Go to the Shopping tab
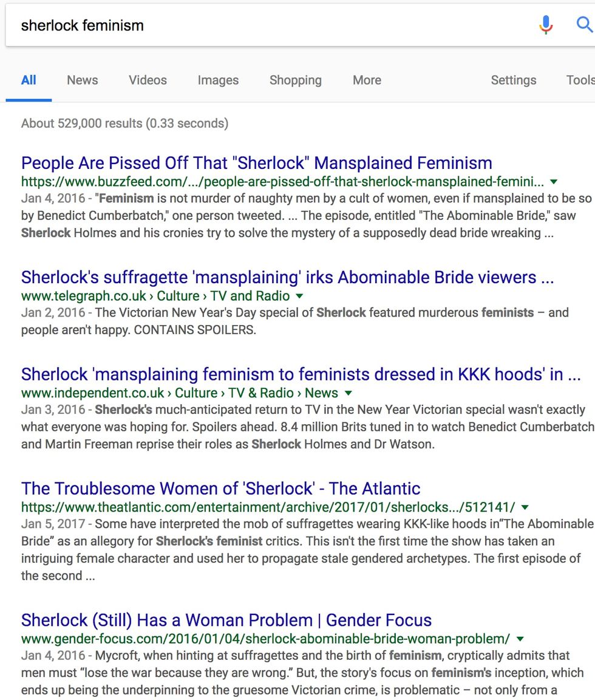The height and width of the screenshot is (700, 595). [x=296, y=80]
